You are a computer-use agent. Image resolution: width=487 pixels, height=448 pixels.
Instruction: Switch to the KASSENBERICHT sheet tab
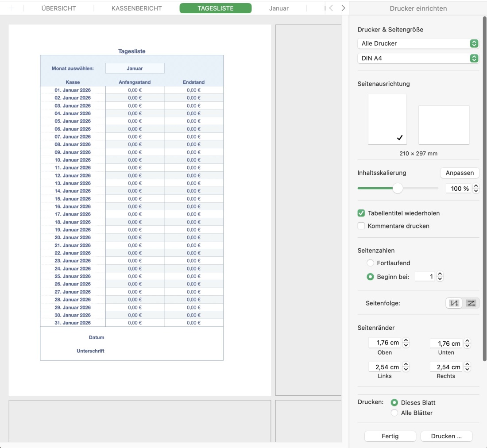(x=136, y=8)
